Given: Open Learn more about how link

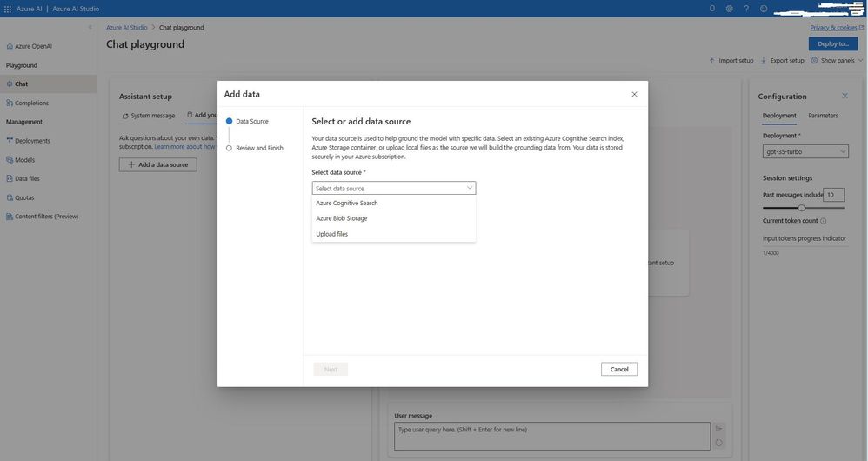Looking at the screenshot, I should point(184,147).
